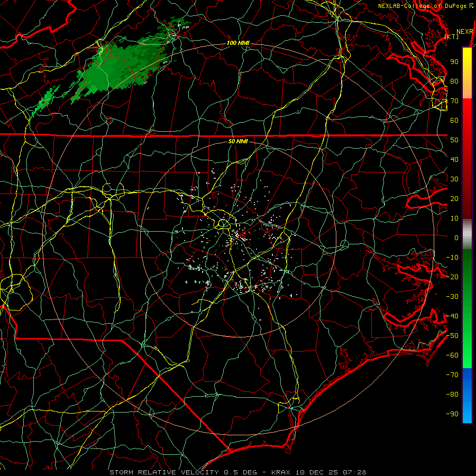Click the gray zero-velocity segment of color bar

(467, 234)
